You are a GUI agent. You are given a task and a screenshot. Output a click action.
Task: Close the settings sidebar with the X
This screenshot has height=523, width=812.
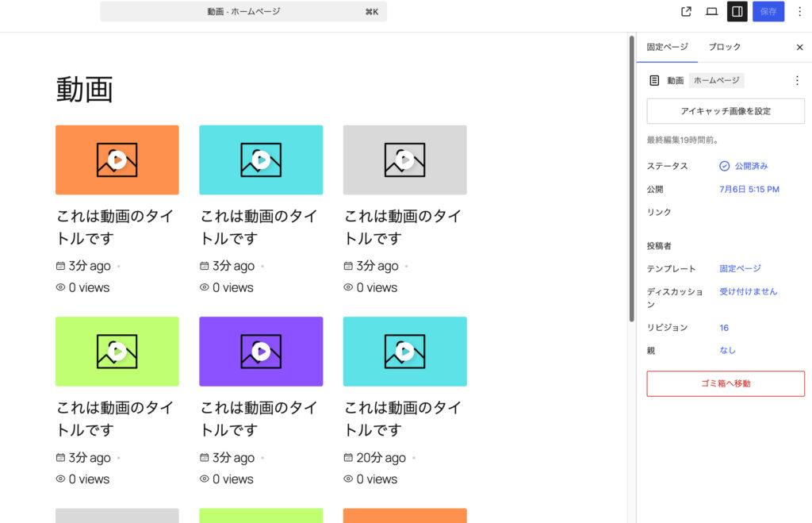799,47
